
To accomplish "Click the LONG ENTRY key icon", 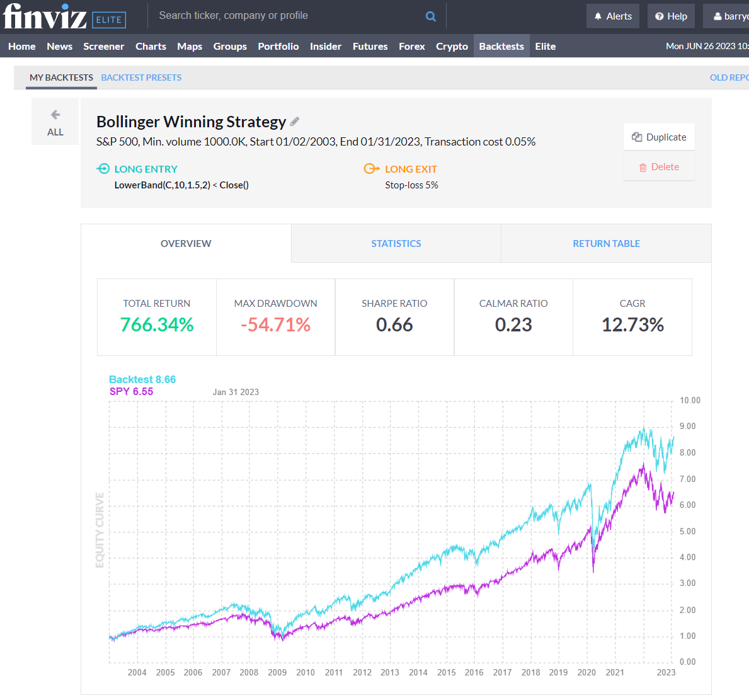I will click(102, 168).
